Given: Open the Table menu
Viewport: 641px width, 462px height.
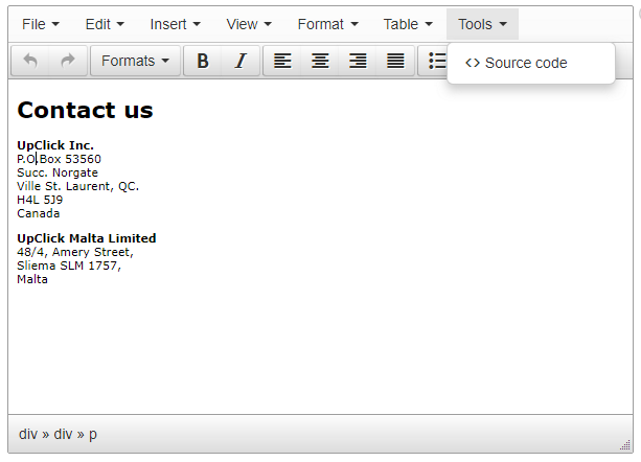Looking at the screenshot, I should click(408, 24).
